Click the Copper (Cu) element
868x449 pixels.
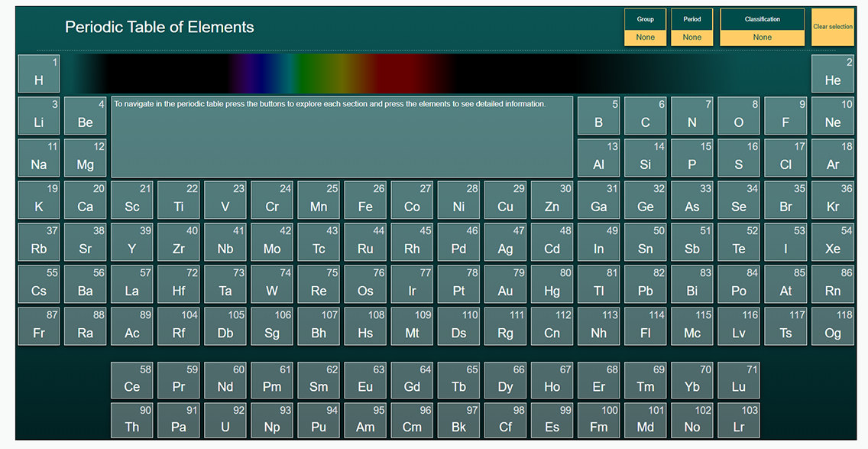(x=505, y=200)
